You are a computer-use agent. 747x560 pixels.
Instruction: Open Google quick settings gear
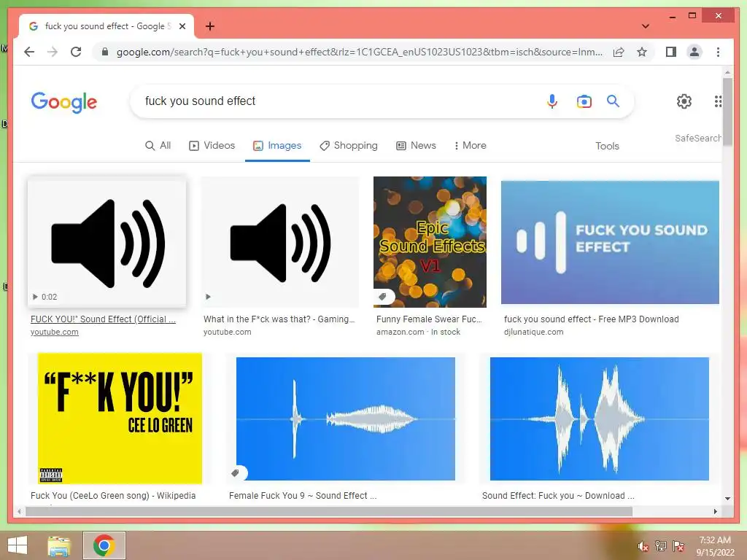point(684,101)
